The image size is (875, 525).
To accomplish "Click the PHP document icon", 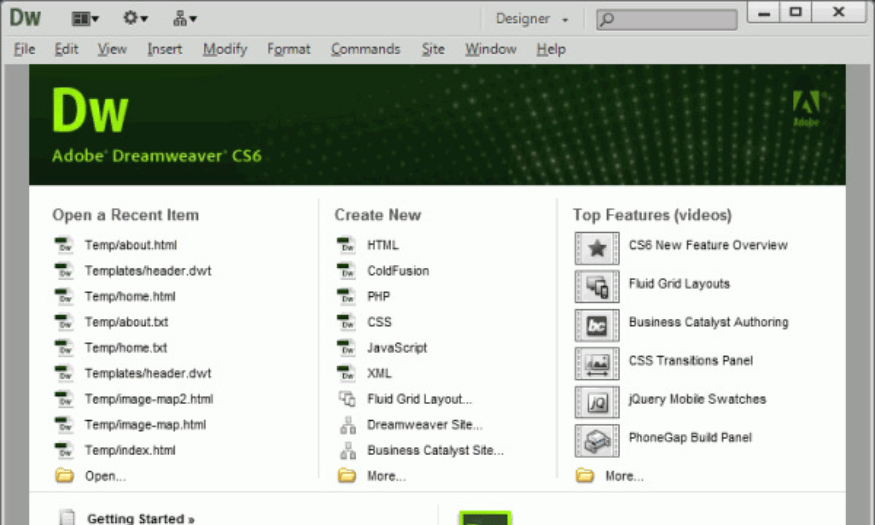I will (x=347, y=296).
